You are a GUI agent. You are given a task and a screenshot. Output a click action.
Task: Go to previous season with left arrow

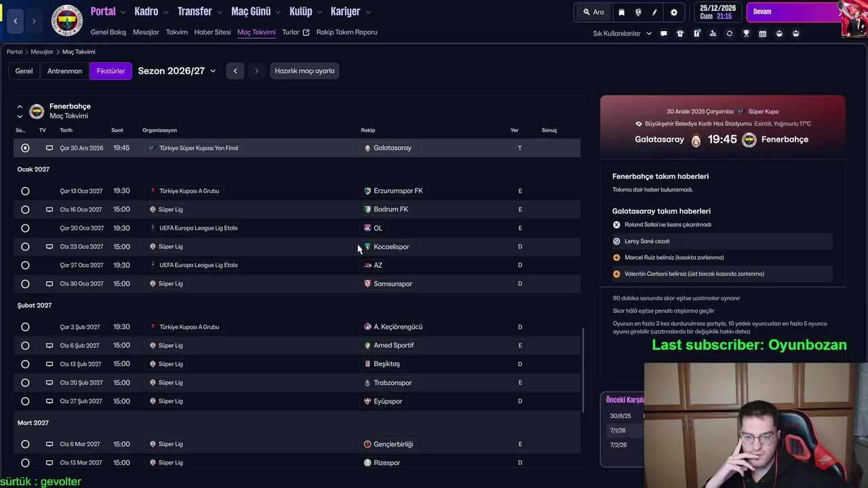click(235, 71)
